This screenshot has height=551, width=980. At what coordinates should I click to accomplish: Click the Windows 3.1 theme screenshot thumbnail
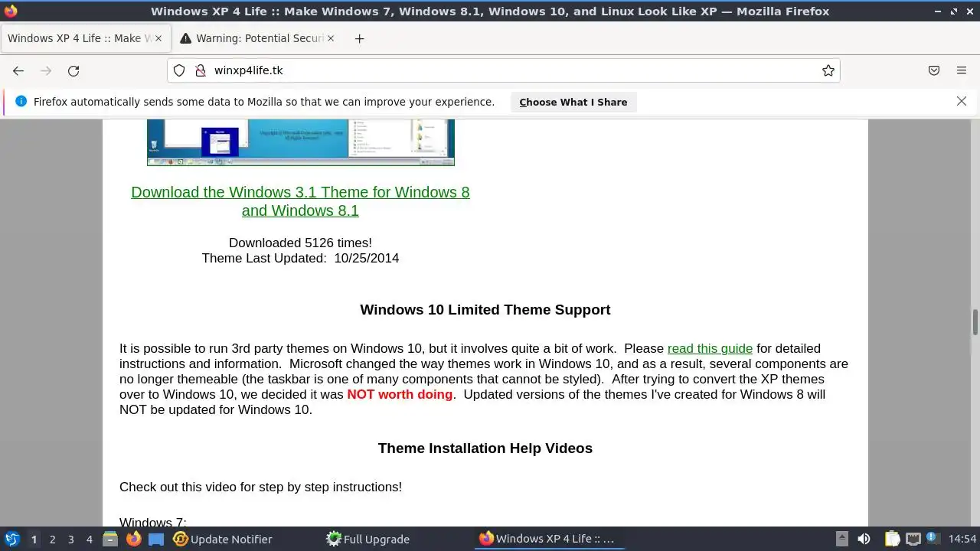pos(301,142)
